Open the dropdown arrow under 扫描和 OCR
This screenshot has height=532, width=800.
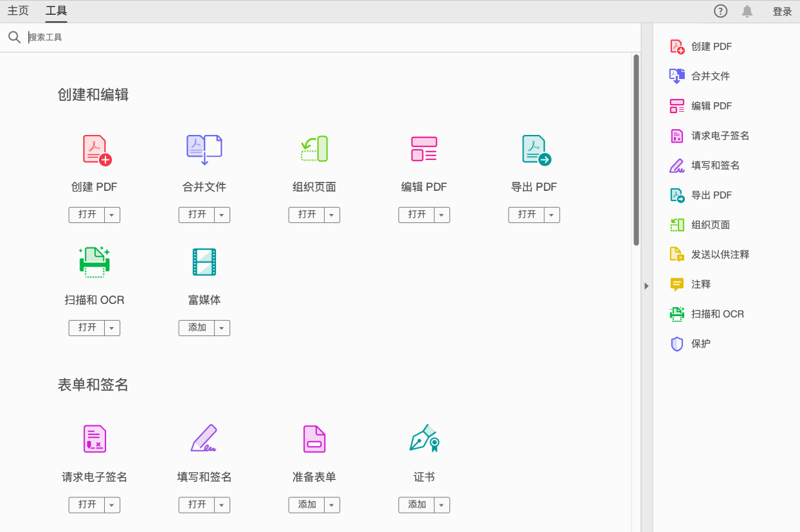(112, 328)
